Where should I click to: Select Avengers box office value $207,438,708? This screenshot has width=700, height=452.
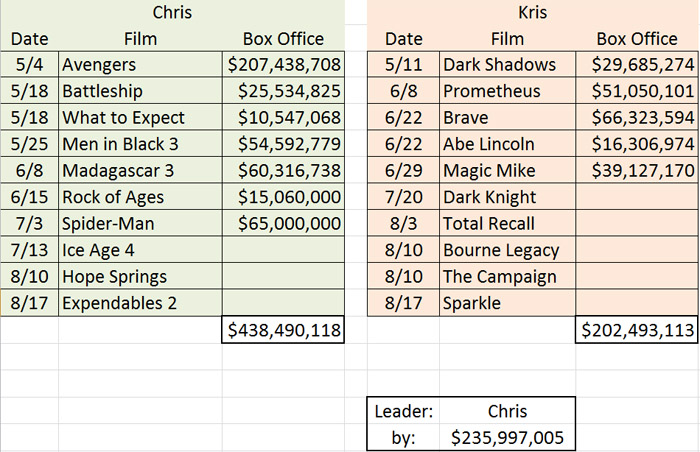[283, 64]
